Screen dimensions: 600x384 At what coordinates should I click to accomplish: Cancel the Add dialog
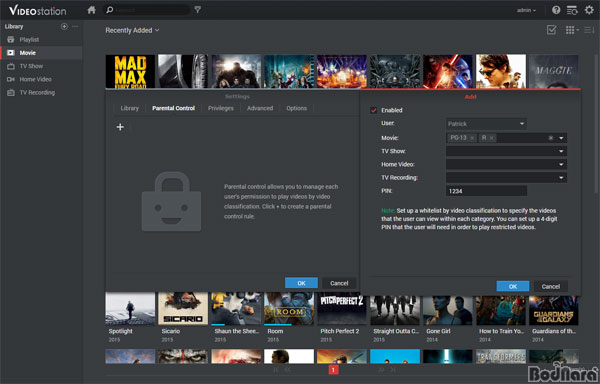coord(551,286)
